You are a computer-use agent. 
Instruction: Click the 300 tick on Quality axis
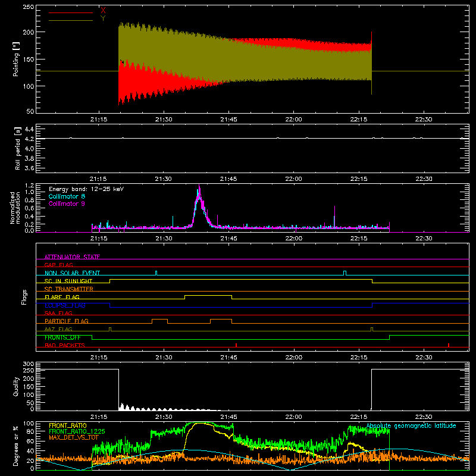click(x=29, y=364)
